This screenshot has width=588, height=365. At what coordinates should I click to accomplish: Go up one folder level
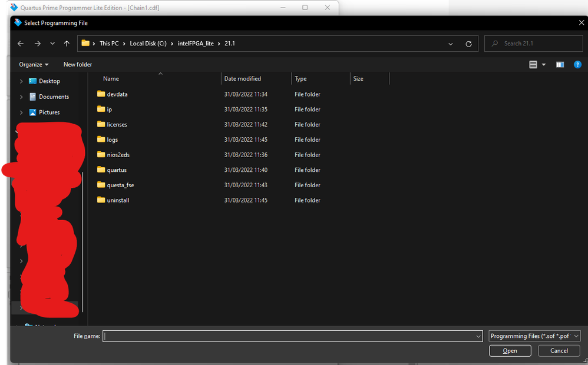[67, 44]
